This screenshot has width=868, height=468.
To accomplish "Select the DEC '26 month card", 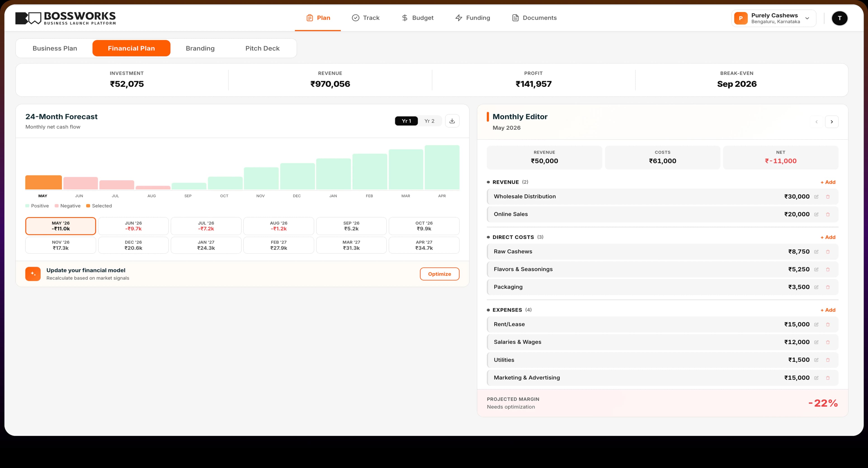I will point(133,245).
